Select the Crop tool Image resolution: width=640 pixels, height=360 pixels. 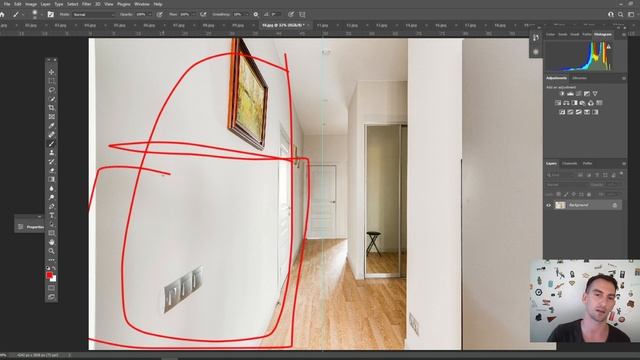click(x=51, y=108)
